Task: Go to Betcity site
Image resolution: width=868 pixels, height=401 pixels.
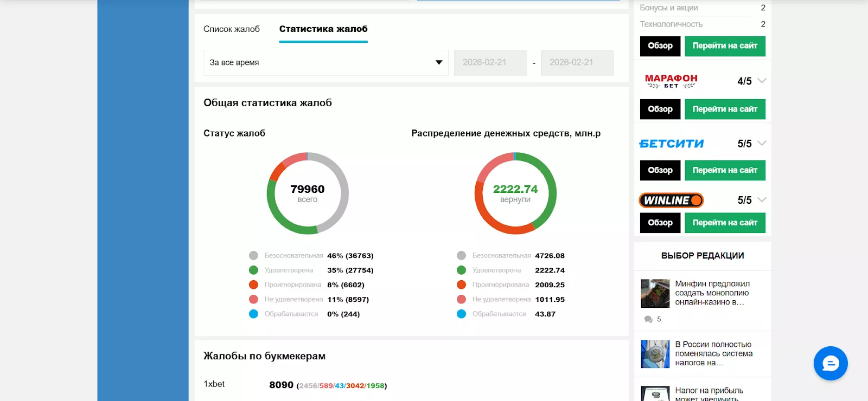Action: click(x=725, y=170)
